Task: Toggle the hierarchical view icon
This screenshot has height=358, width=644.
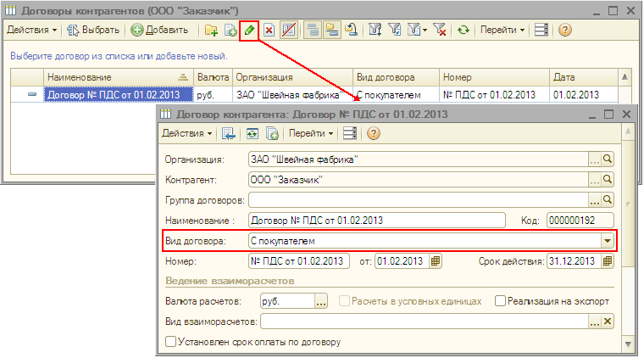Action: (313, 30)
